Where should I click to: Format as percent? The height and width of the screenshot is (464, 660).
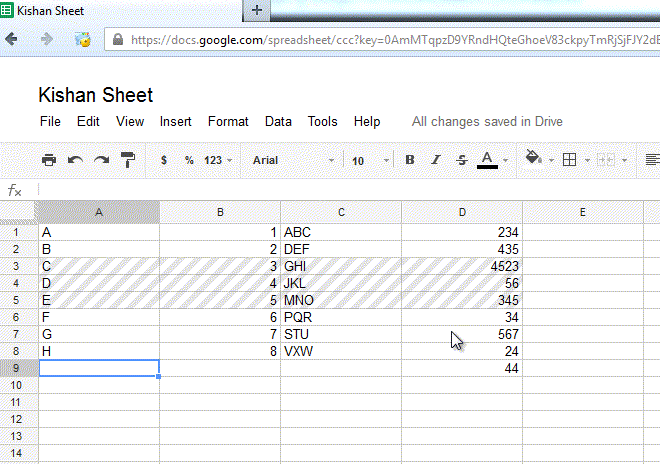tap(189, 160)
